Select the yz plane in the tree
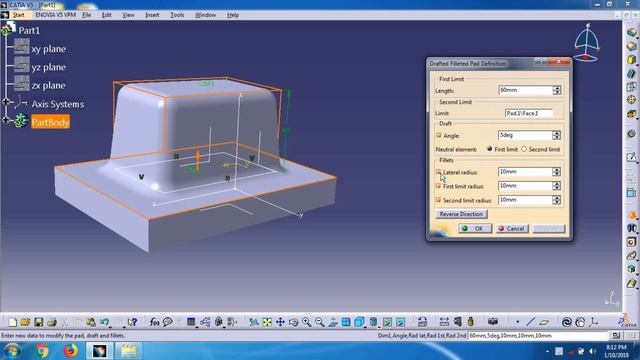640x360 pixels. click(x=49, y=67)
